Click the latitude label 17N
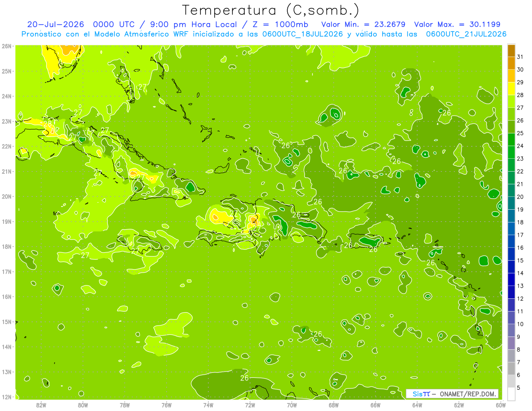 click(7, 271)
